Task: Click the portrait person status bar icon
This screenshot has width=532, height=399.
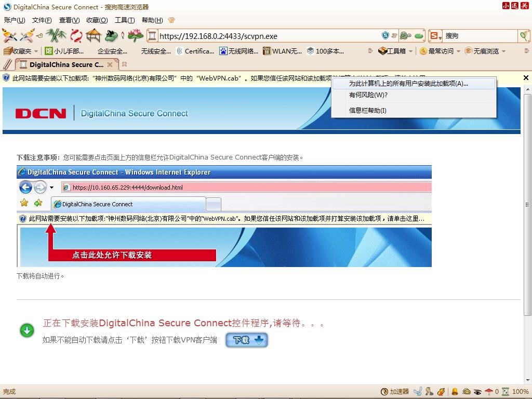Action: 429,392
